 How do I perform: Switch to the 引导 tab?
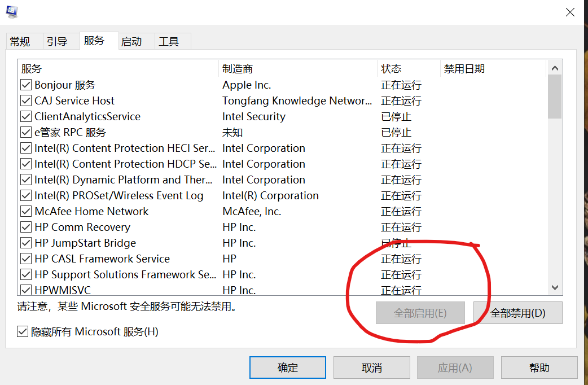coord(57,41)
